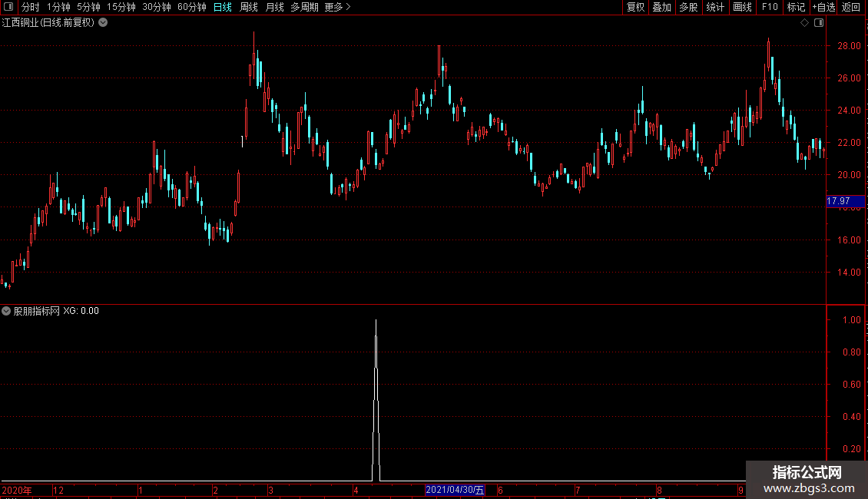
Task: Select the 30分钟 period tab
Action: (x=157, y=7)
